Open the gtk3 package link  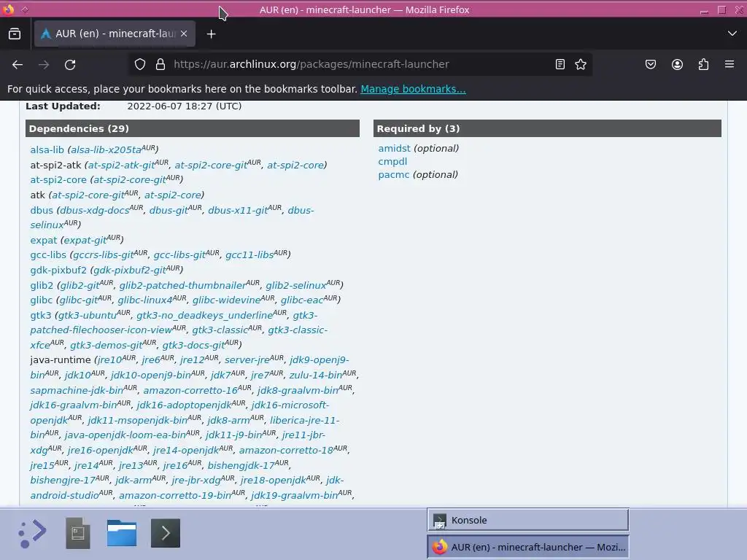click(41, 315)
